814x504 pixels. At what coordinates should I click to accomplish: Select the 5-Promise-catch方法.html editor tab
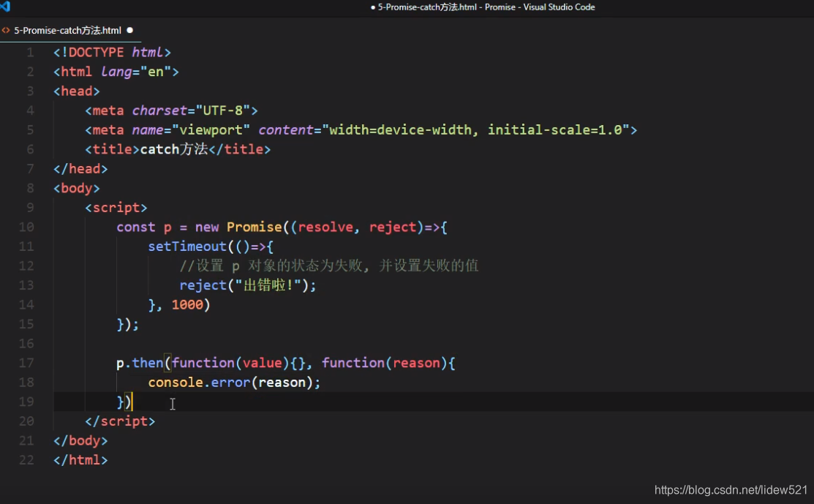pyautogui.click(x=70, y=31)
